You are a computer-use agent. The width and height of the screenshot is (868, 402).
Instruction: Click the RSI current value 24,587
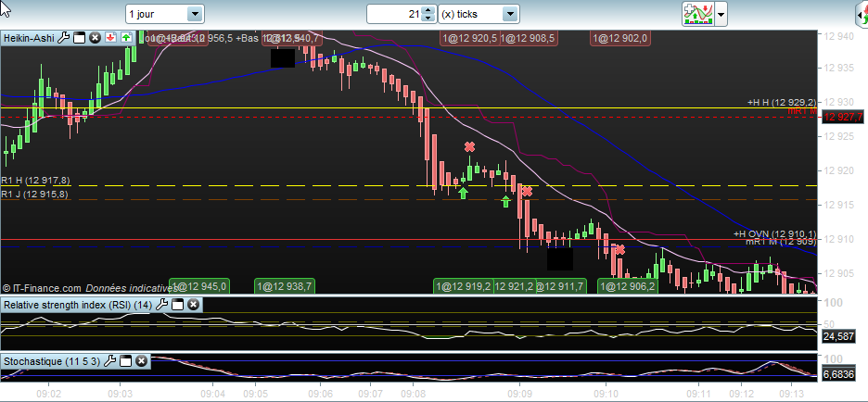click(x=838, y=335)
